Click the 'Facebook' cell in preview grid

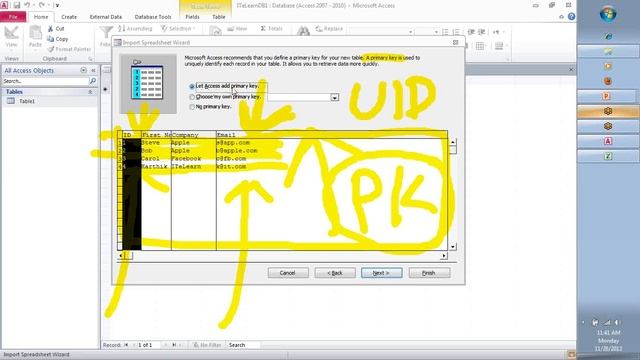pyautogui.click(x=193, y=158)
